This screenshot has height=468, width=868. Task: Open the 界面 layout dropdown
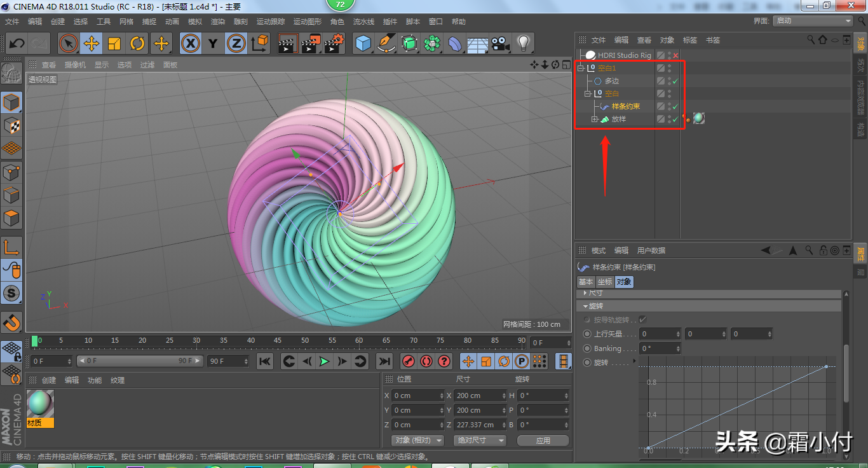(813, 21)
